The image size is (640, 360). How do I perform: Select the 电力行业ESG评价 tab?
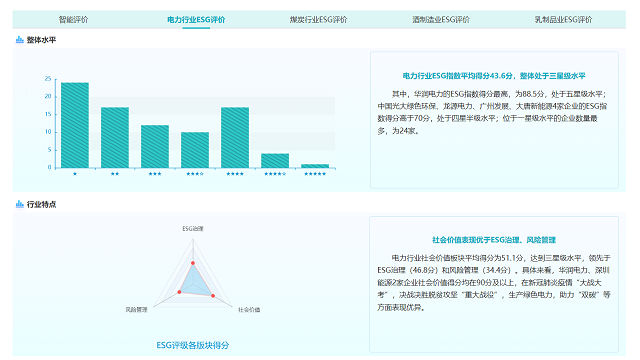pos(196,20)
